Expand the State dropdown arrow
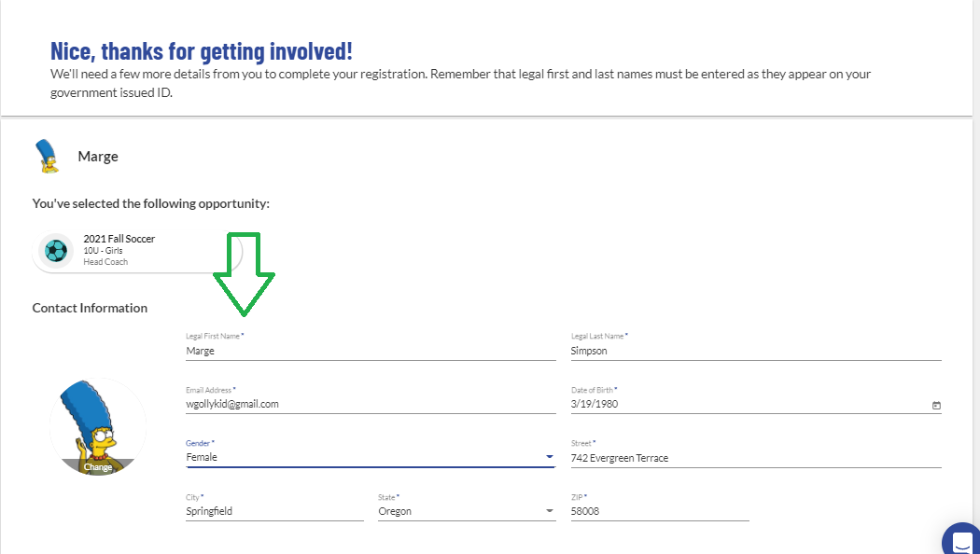Screen dimensions: 980x554 click(550, 511)
